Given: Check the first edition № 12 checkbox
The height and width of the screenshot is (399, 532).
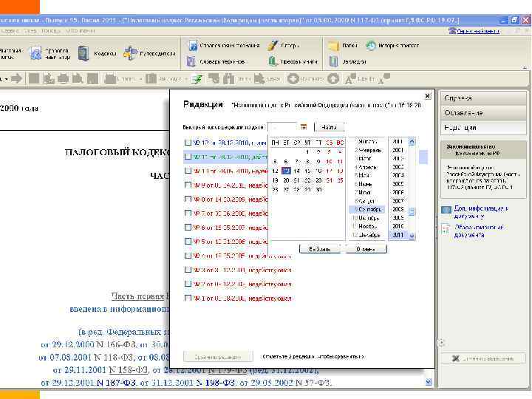Looking at the screenshot, I should point(188,142).
